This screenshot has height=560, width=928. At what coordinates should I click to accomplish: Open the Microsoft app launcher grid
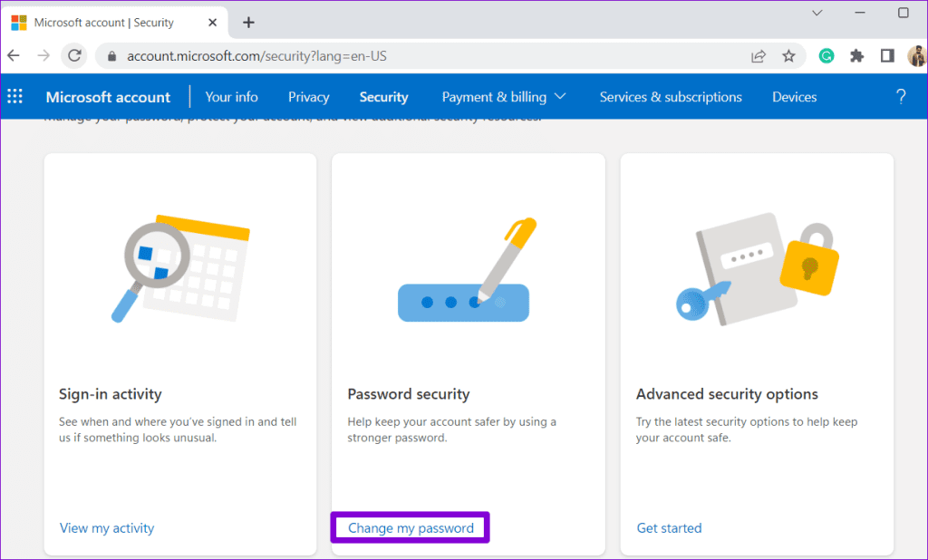click(x=14, y=96)
